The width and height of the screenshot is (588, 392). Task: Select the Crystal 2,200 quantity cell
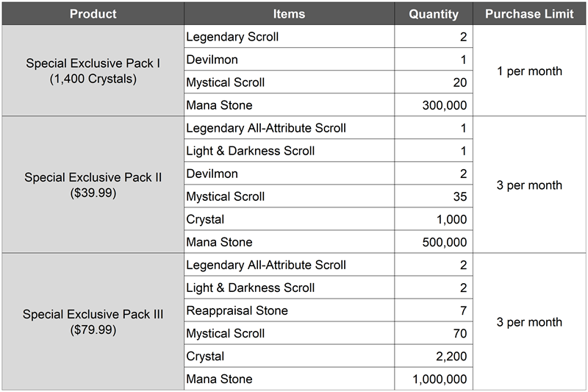434,356
